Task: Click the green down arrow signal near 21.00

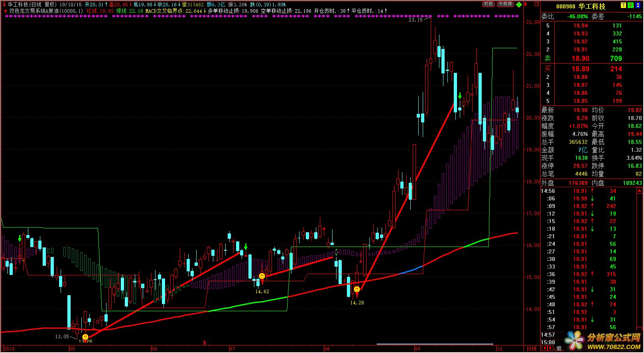Action: [x=460, y=96]
